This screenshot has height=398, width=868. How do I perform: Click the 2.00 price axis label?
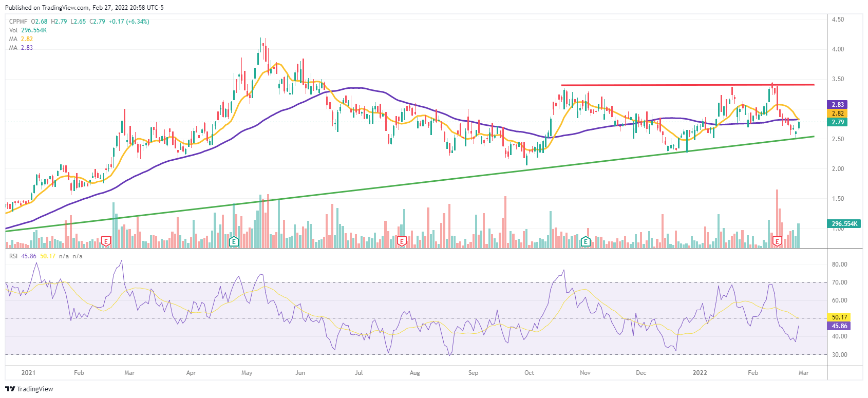click(x=838, y=169)
